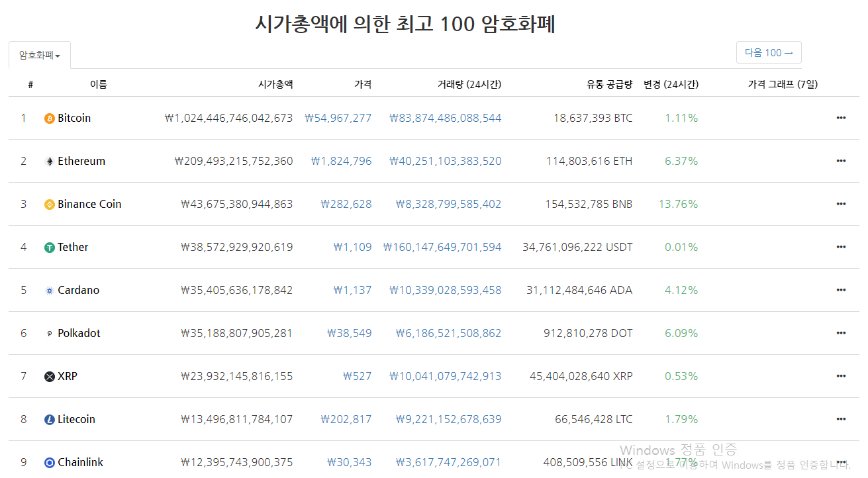Screen dimensions: 868x478
Task: Click the Litecoin logo icon
Action: coord(49,420)
